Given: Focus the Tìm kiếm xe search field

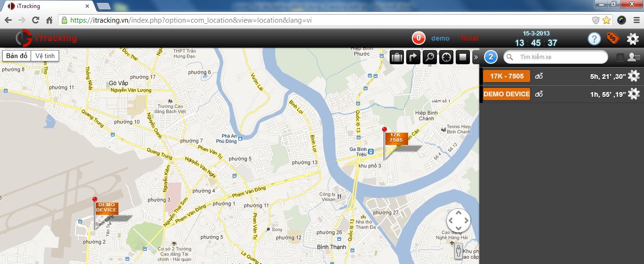Looking at the screenshot, I should coord(556,57).
